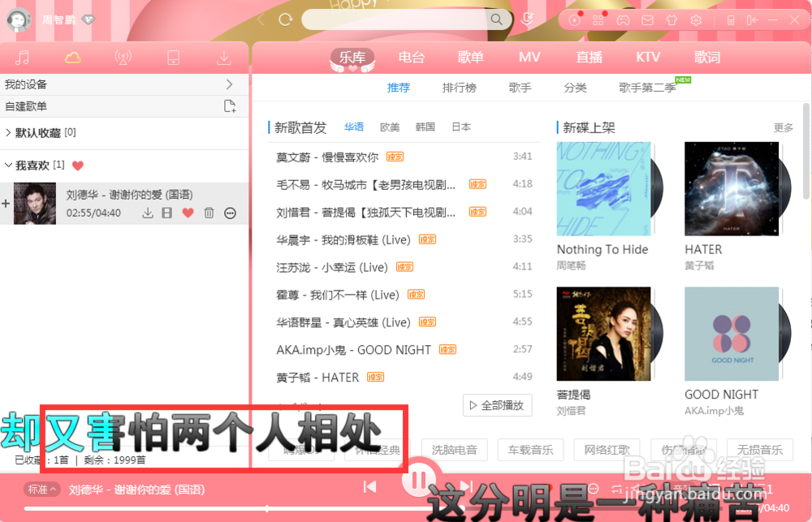
Task: Filter new songs by 韩国
Action: click(425, 127)
